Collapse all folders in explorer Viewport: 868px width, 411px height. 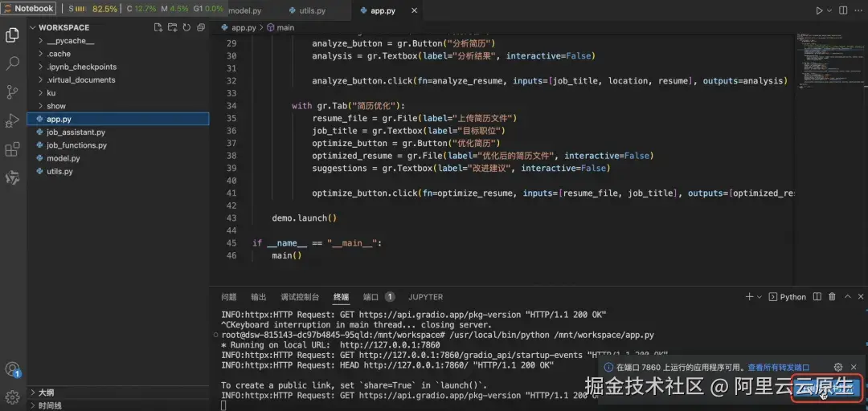[x=200, y=27]
